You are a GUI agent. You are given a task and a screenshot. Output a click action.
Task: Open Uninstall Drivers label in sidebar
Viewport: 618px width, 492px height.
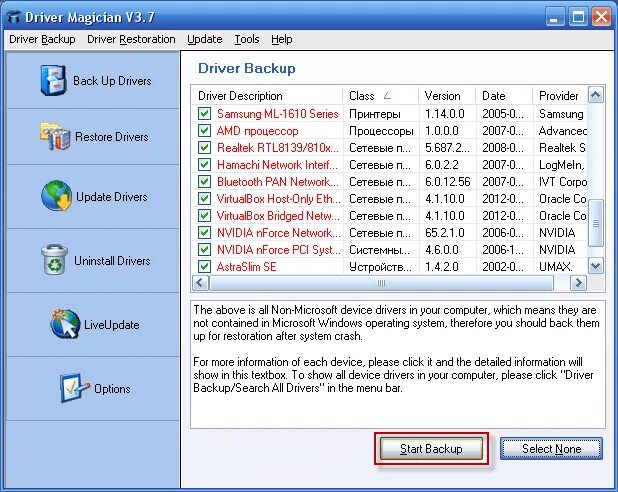pos(112,261)
